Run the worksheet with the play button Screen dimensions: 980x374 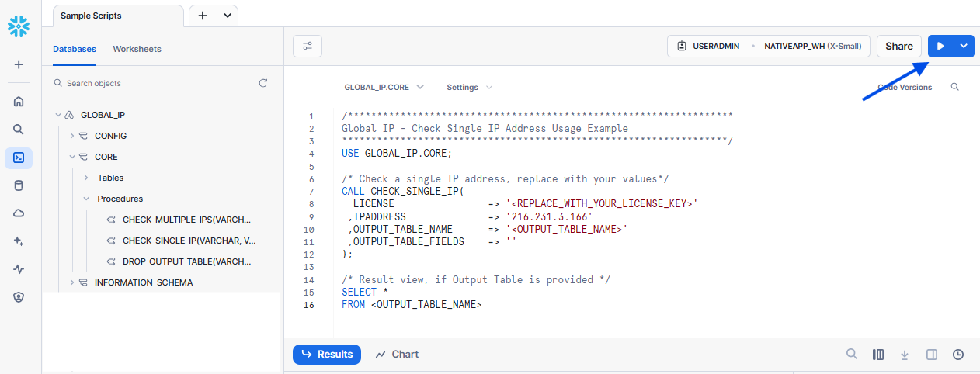coord(940,47)
